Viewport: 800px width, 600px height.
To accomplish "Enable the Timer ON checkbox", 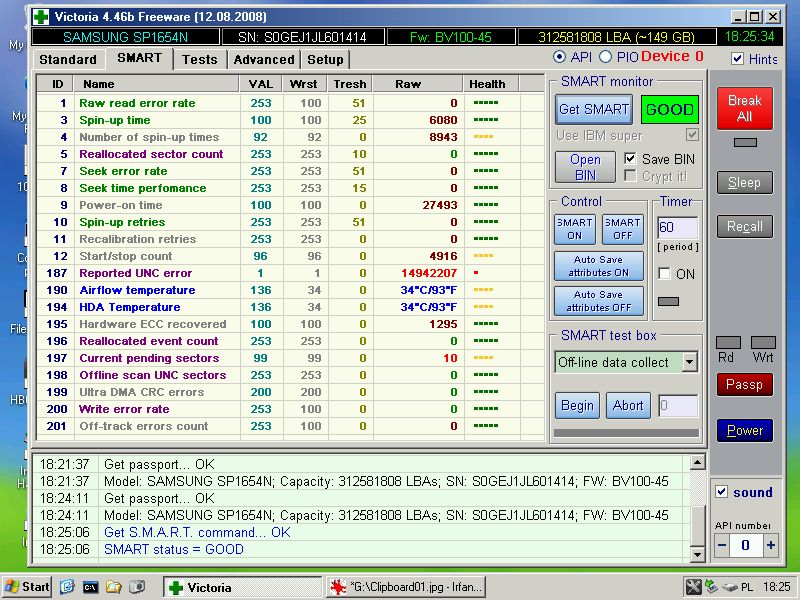I will [x=664, y=273].
